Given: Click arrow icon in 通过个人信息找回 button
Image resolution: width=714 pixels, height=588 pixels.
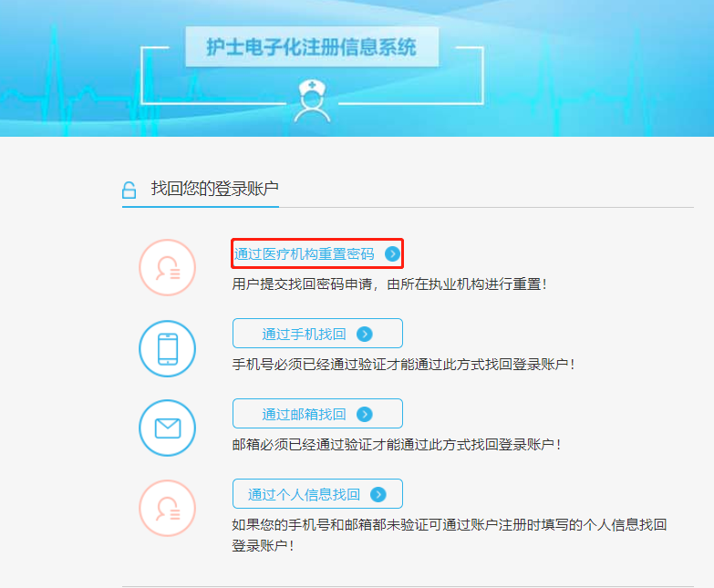Looking at the screenshot, I should pyautogui.click(x=378, y=494).
